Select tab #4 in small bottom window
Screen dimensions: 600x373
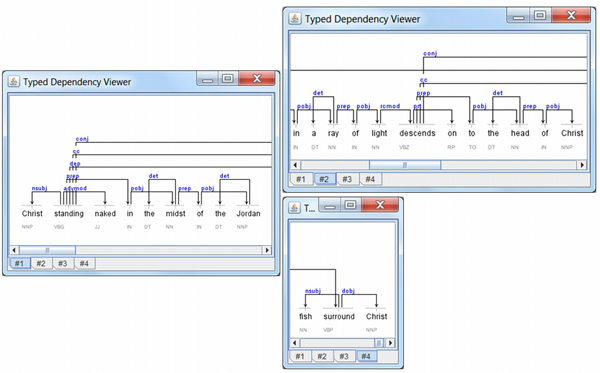tap(366, 356)
